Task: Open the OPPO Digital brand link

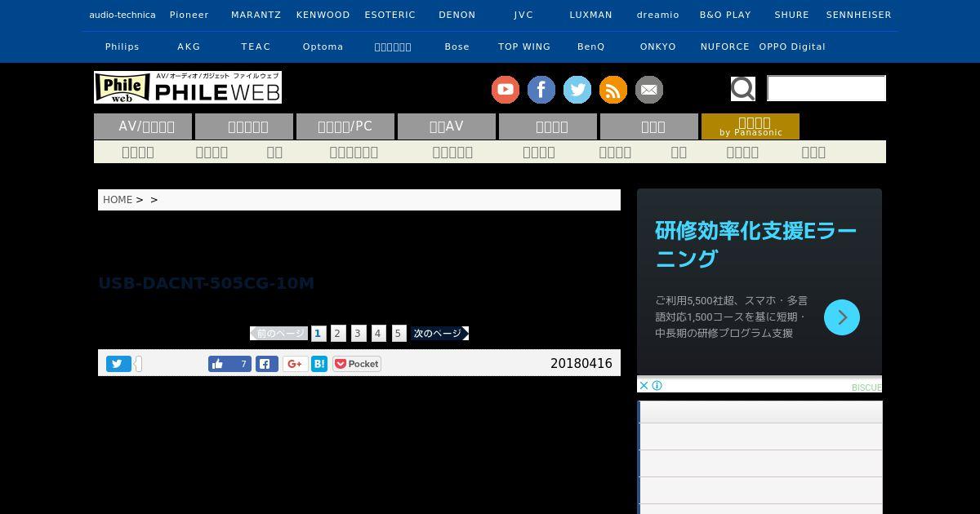Action: coord(792,47)
